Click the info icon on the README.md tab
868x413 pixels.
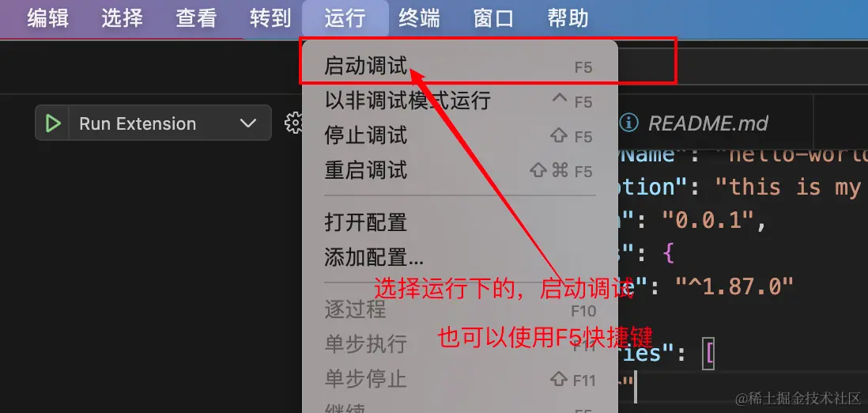(628, 123)
